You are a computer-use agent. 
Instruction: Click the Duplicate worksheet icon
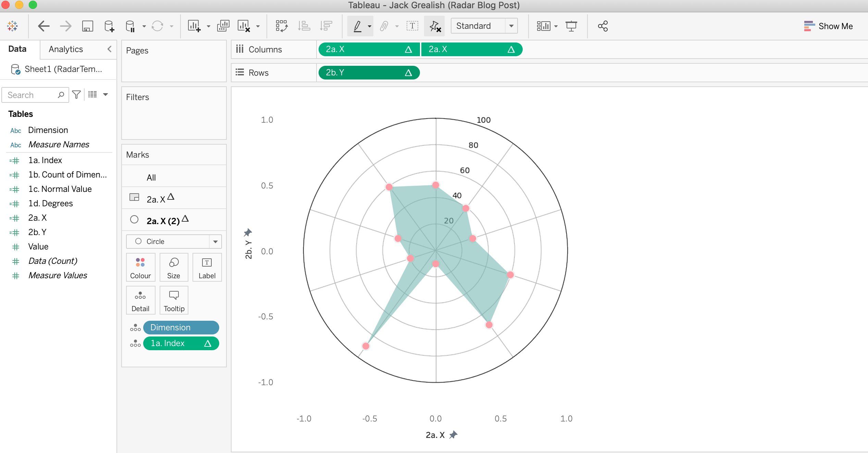[x=223, y=26]
